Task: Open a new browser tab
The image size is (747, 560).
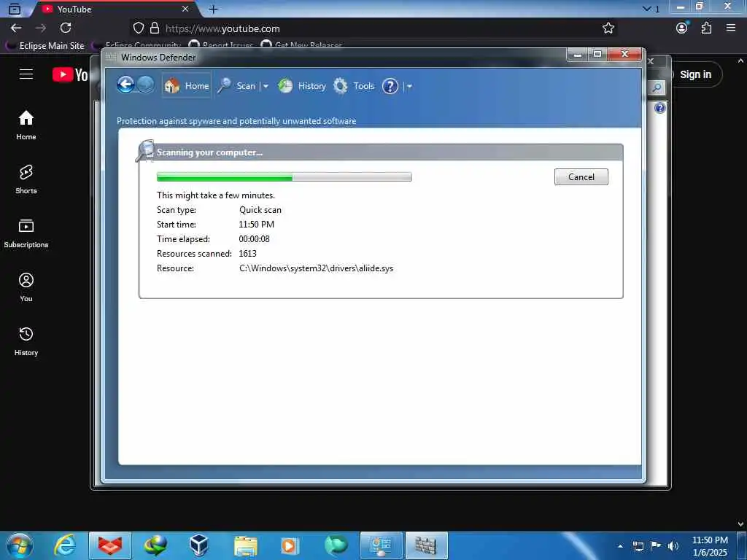Action: pos(214,9)
